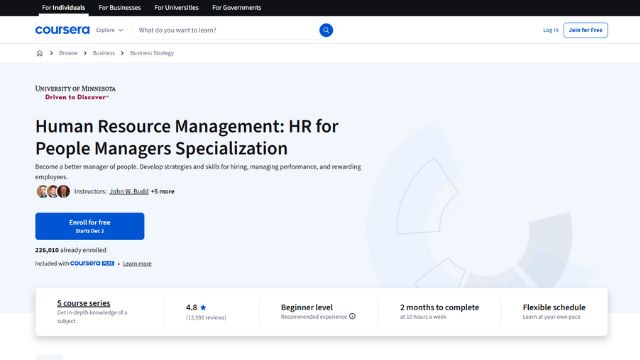
Task: Expand the Explore dropdown
Action: pos(109,30)
